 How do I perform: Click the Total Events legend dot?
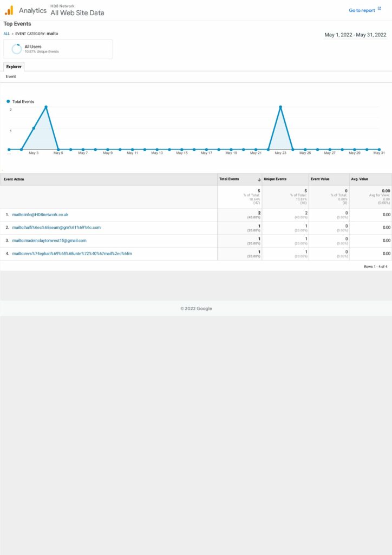point(8,101)
